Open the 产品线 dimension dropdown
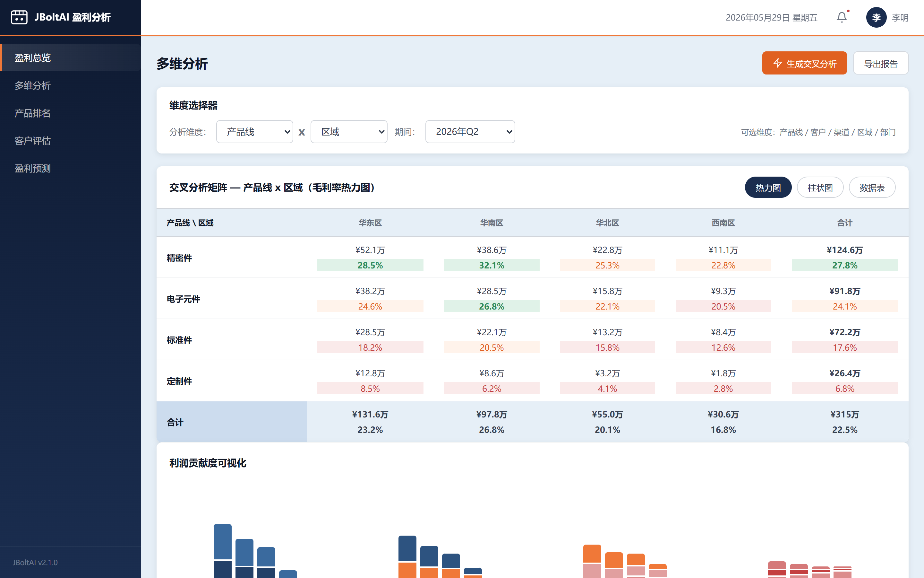Viewport: 924px width, 578px height. pyautogui.click(x=255, y=132)
